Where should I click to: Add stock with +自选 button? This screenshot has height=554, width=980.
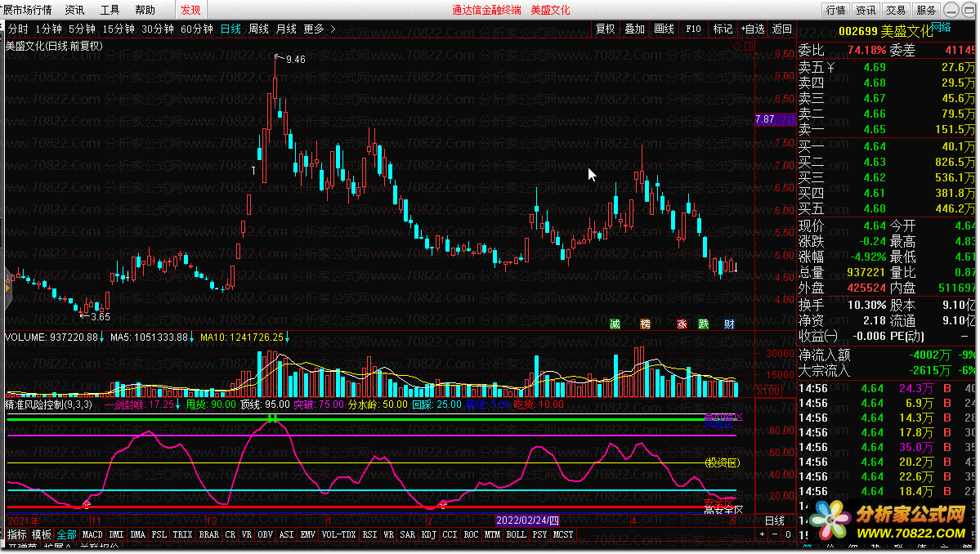tap(753, 29)
